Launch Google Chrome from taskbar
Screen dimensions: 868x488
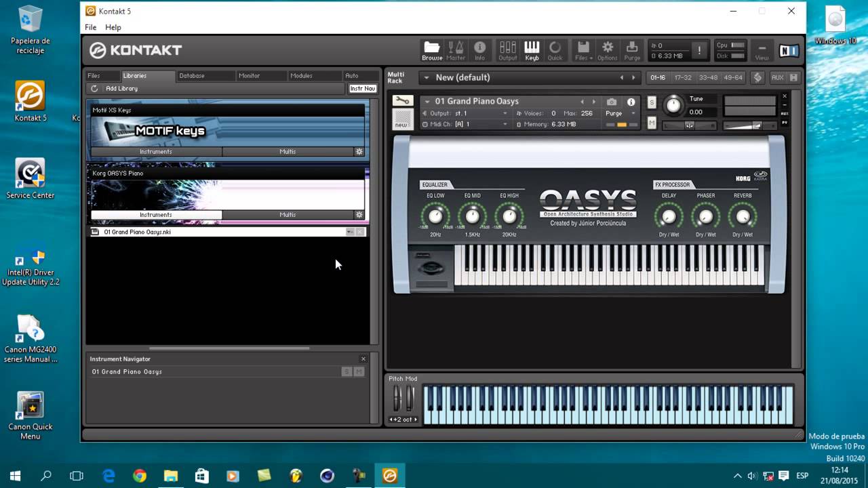point(140,476)
